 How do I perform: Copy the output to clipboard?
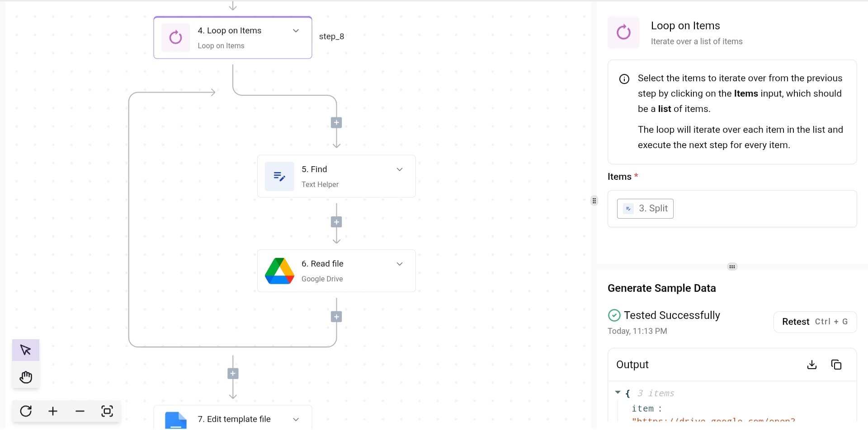(x=836, y=365)
